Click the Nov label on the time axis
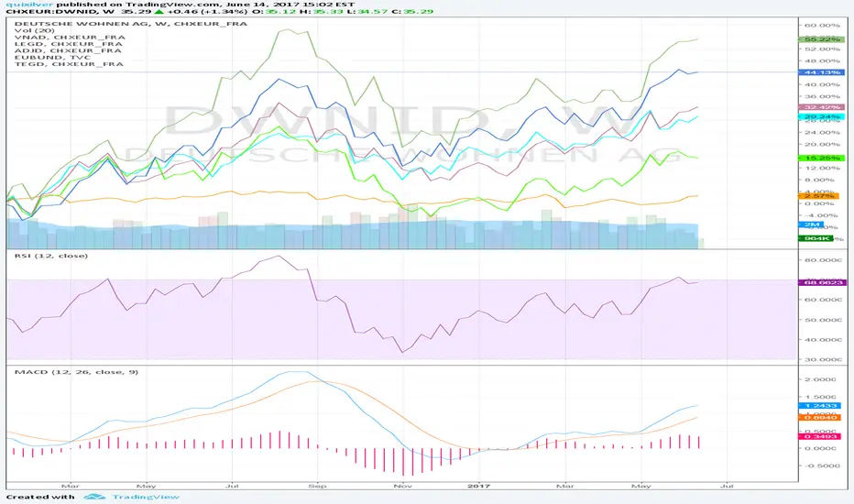854x504 pixels. pos(403,486)
